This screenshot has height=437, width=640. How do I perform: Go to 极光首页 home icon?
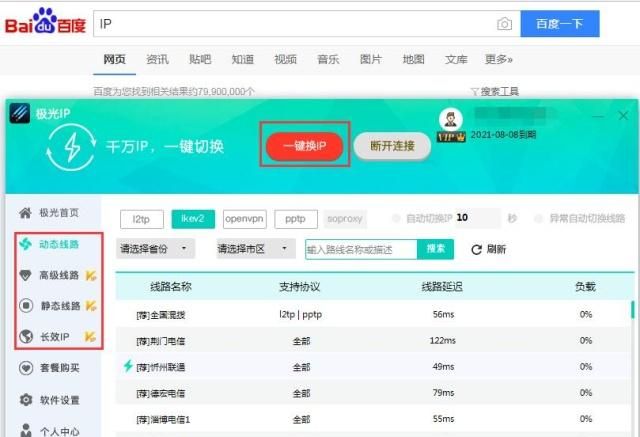pos(25,213)
